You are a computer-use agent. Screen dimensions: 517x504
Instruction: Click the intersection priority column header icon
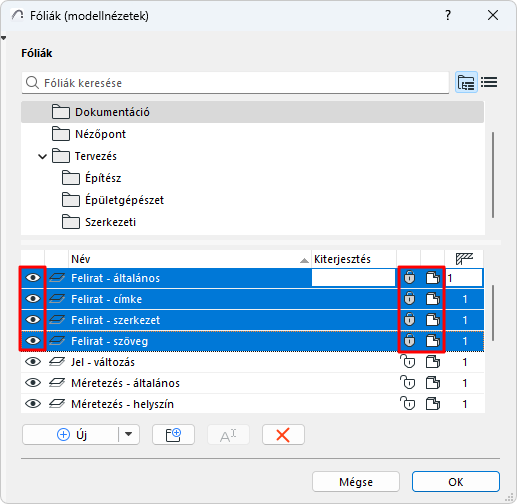tap(464, 259)
